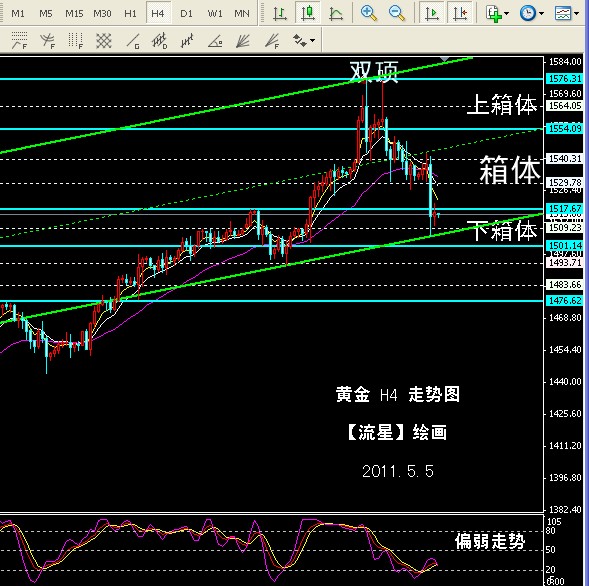Select the linear regression channel tool
This screenshot has height=586, width=589.
(187, 41)
